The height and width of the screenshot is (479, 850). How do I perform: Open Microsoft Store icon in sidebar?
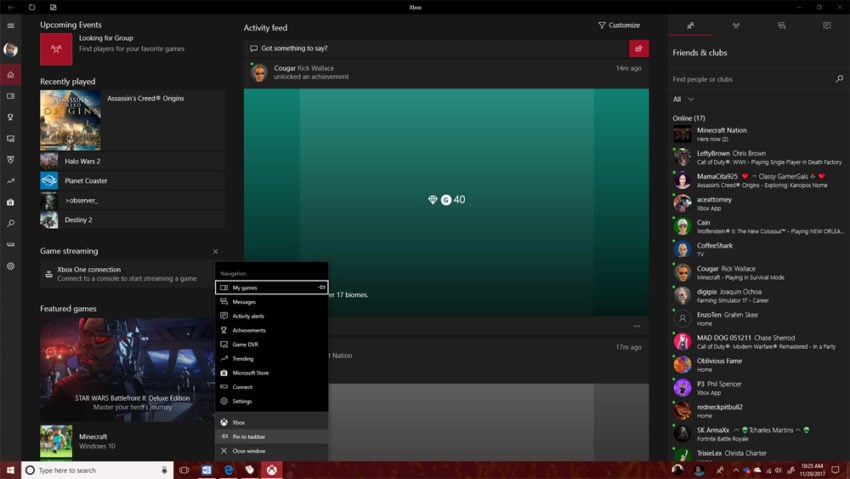(10, 202)
